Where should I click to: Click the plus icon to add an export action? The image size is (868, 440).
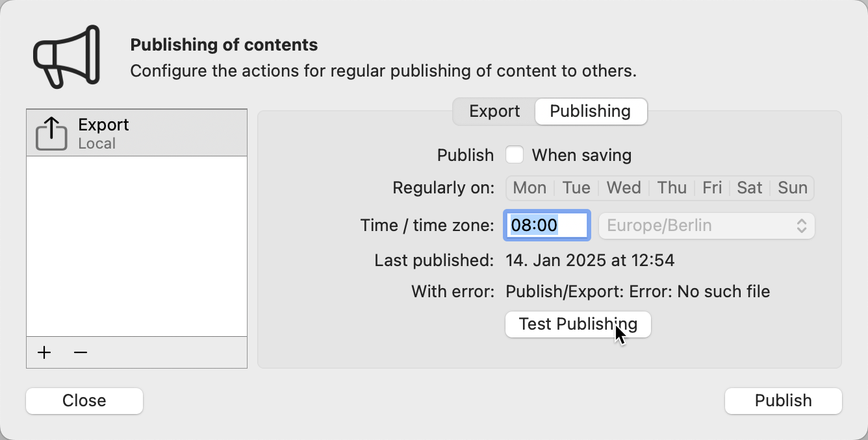coord(44,352)
